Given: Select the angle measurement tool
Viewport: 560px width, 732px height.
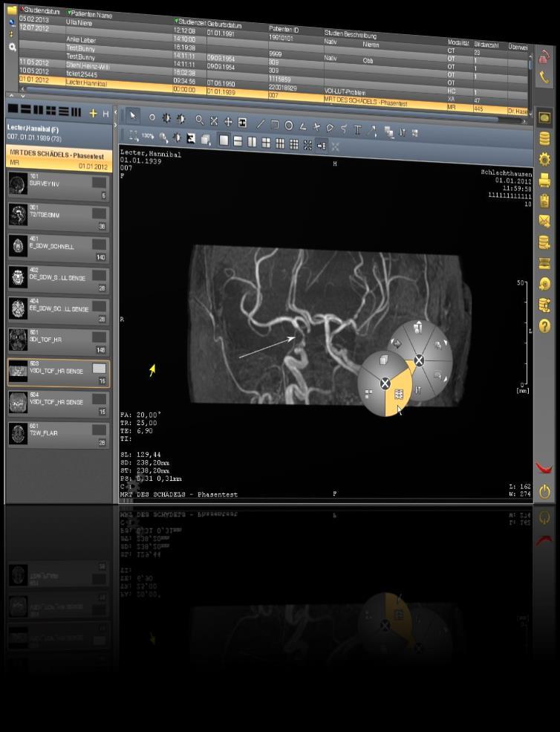Looking at the screenshot, I should pyautogui.click(x=303, y=126).
